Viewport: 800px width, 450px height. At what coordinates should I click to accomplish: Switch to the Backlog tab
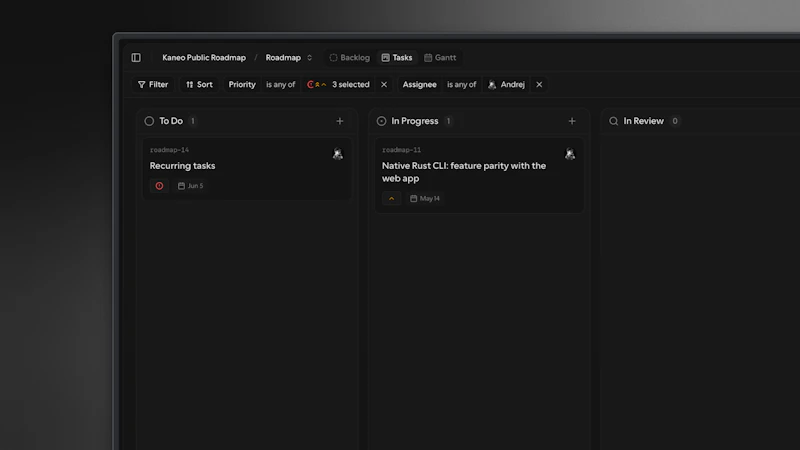tap(349, 58)
